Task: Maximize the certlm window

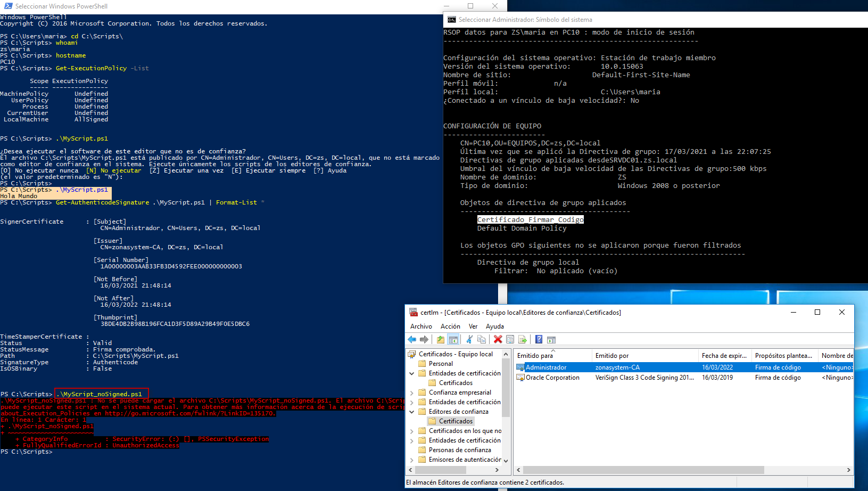Action: point(817,312)
